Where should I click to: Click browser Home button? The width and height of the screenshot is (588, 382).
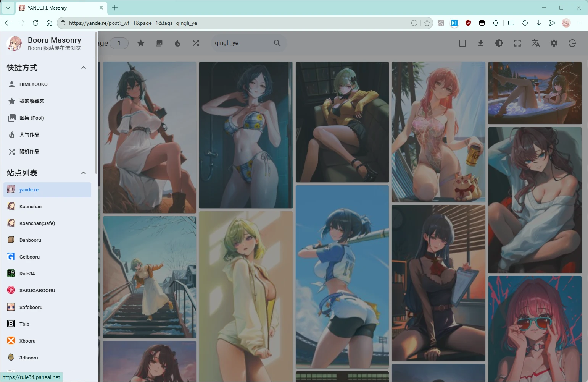coord(49,23)
